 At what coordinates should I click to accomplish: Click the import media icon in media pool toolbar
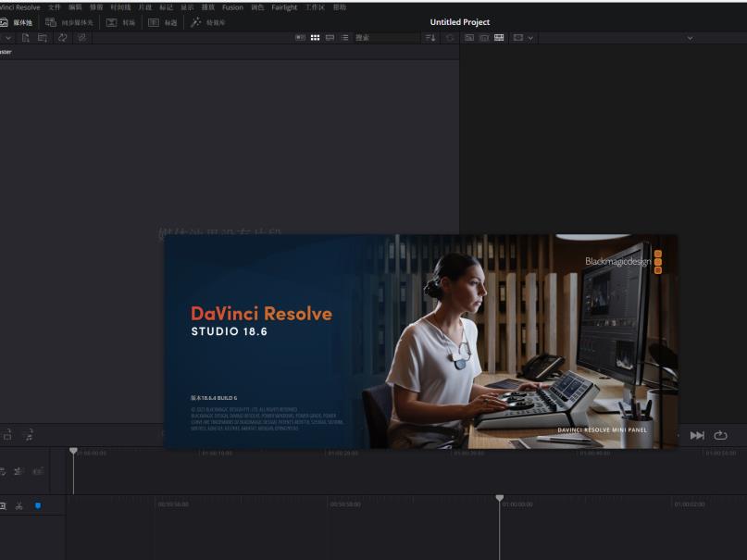tap(26, 38)
